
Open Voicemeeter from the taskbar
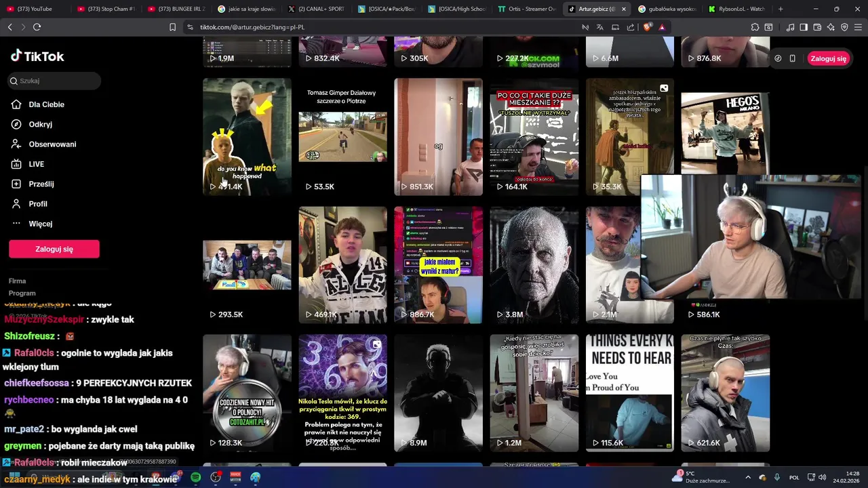point(235,477)
